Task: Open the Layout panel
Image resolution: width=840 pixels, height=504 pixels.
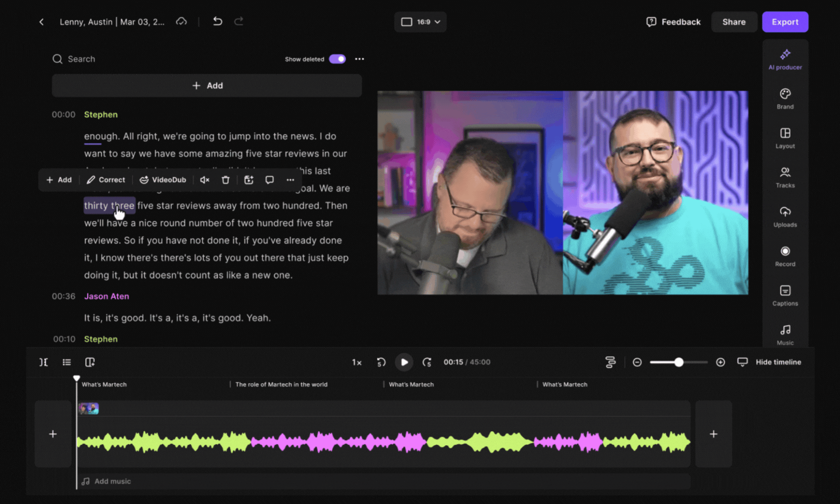Action: click(785, 138)
